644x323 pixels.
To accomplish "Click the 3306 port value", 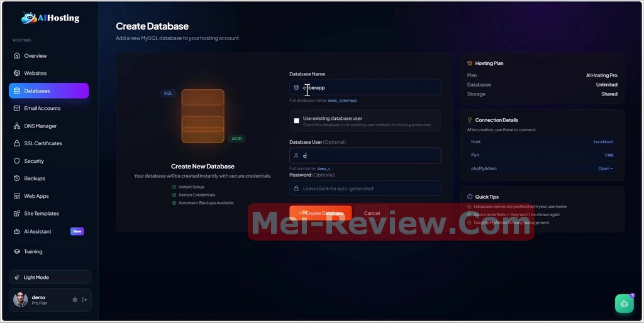I will tap(609, 155).
